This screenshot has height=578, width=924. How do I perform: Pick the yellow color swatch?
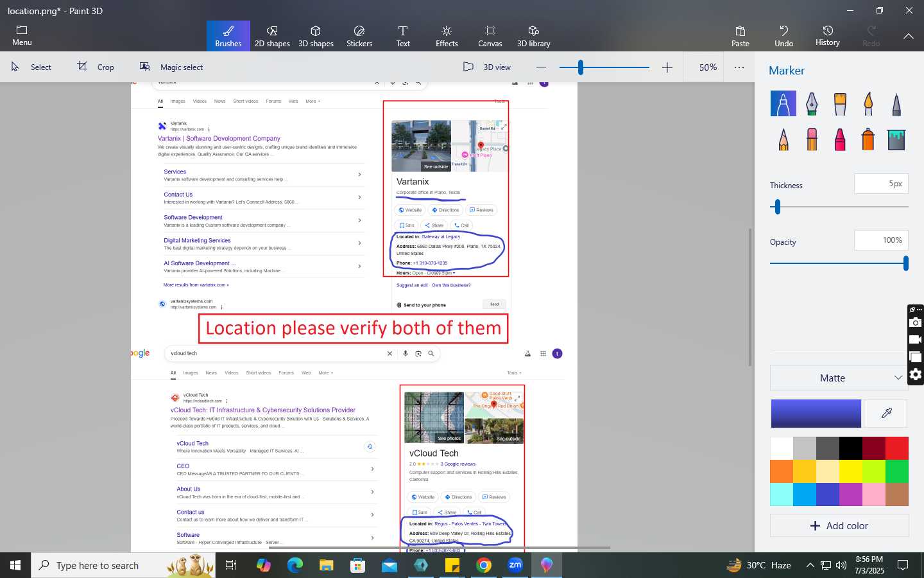tap(851, 471)
